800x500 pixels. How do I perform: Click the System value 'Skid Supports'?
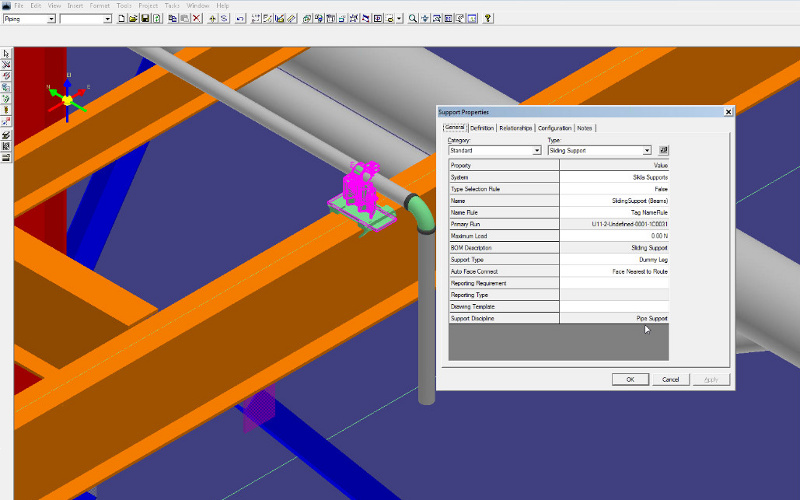pyautogui.click(x=614, y=177)
